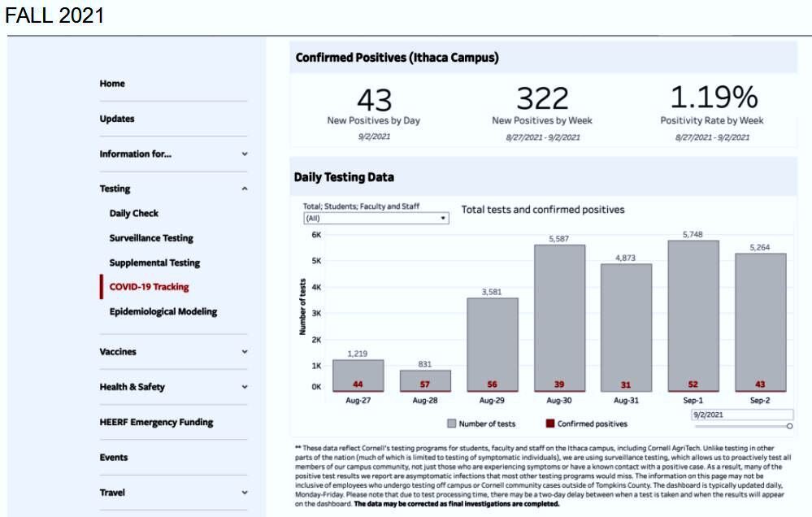Image resolution: width=812 pixels, height=517 pixels.
Task: Select COVID-19 Tracking in sidebar
Action: point(149,287)
